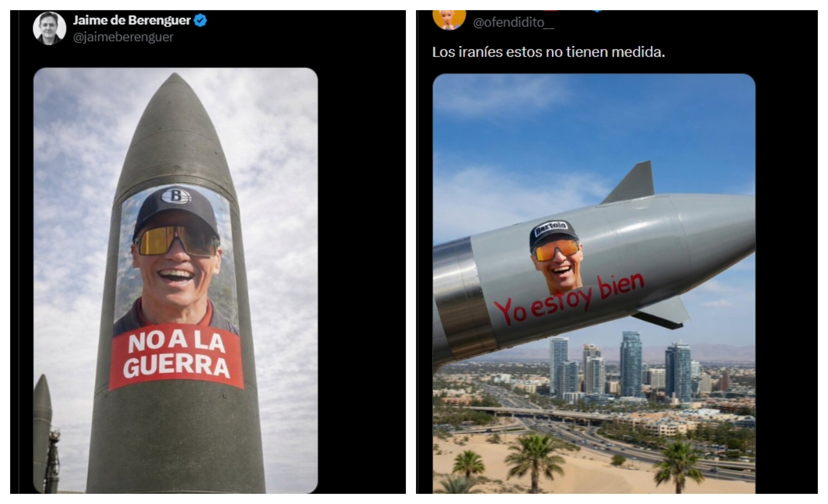Click the small background missile beside the large one
The image size is (828, 504).
coord(43,433)
